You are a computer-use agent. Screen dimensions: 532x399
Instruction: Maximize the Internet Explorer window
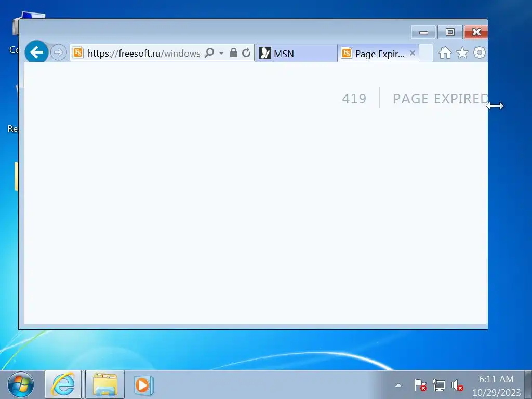(x=450, y=32)
